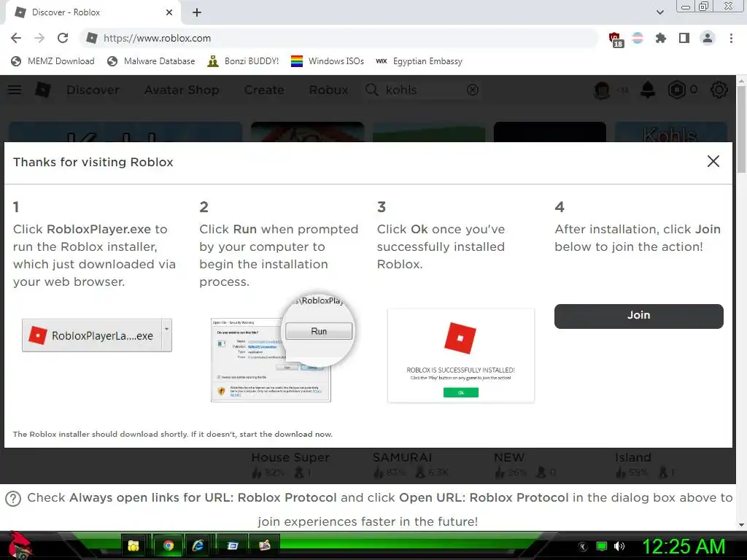The image size is (747, 560).
Task: Open the arrow beside RobloxPlayerLa....exe
Action: click(x=166, y=329)
